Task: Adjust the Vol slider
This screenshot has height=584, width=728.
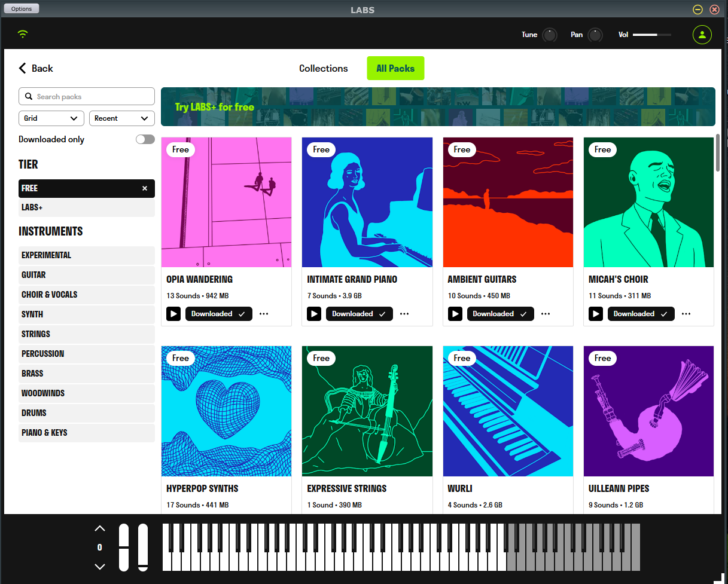Action: [651, 35]
